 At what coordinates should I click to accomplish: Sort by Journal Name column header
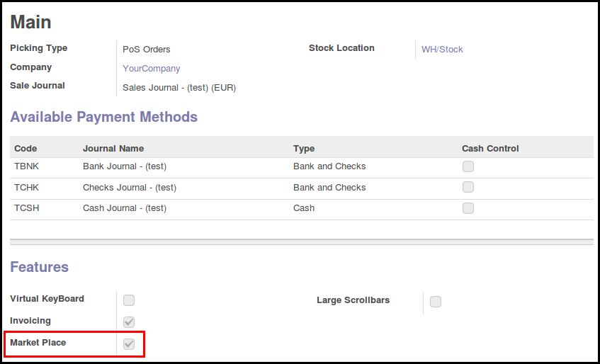113,148
